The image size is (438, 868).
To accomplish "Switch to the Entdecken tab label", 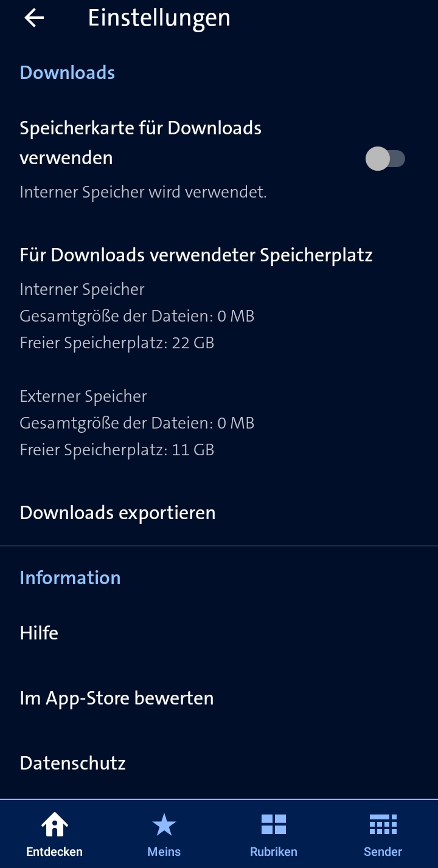I will coord(55,851).
